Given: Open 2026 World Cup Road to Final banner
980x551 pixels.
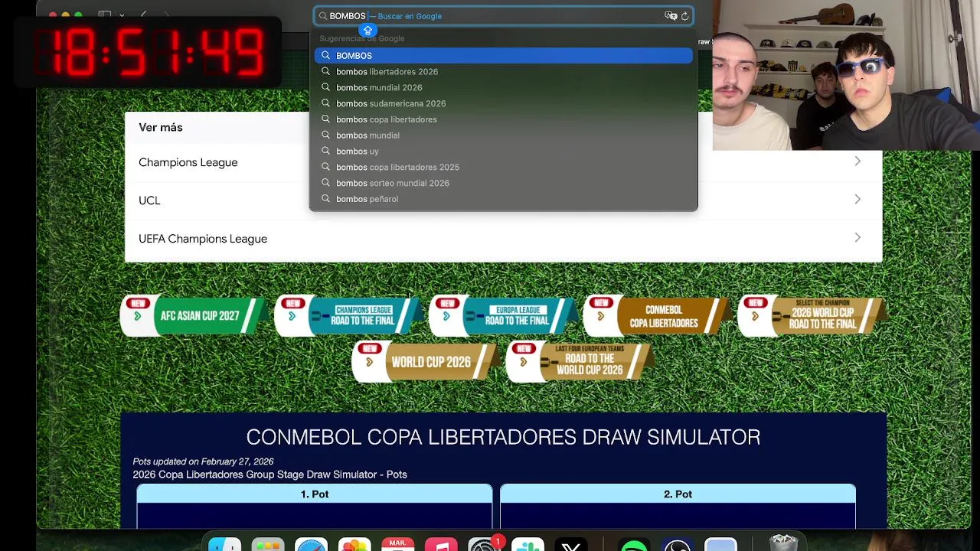Looking at the screenshot, I should 812,315.
